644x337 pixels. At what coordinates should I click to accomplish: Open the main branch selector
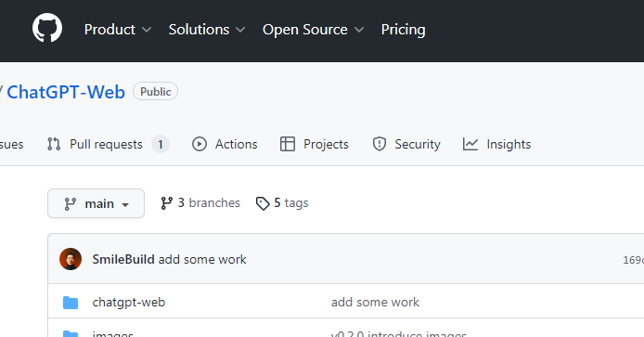pos(97,203)
